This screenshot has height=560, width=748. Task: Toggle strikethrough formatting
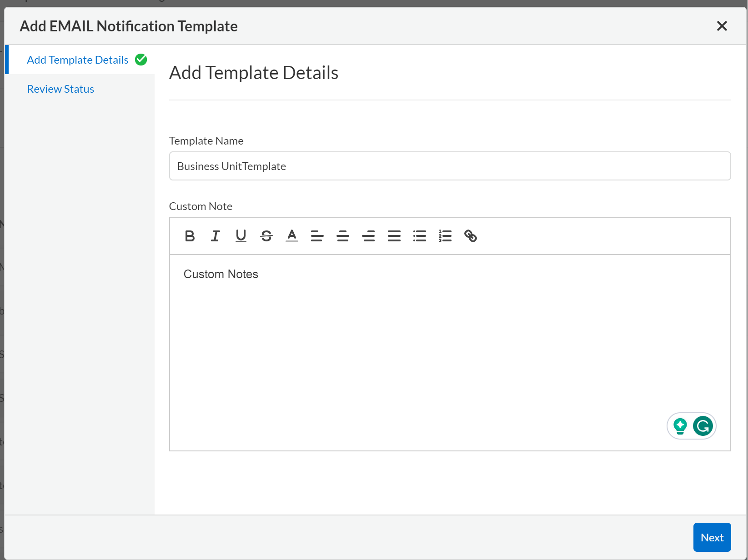pyautogui.click(x=266, y=236)
